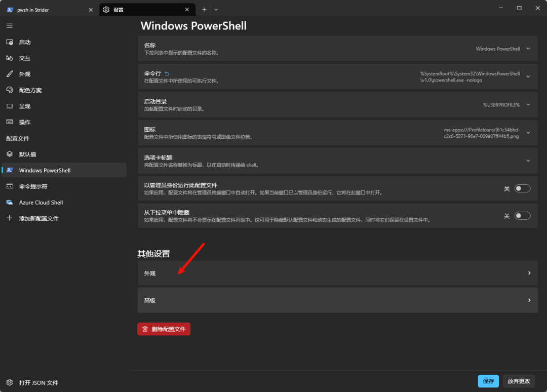Click the red 删除配置文件 button
This screenshot has width=547, height=392.
(x=164, y=329)
